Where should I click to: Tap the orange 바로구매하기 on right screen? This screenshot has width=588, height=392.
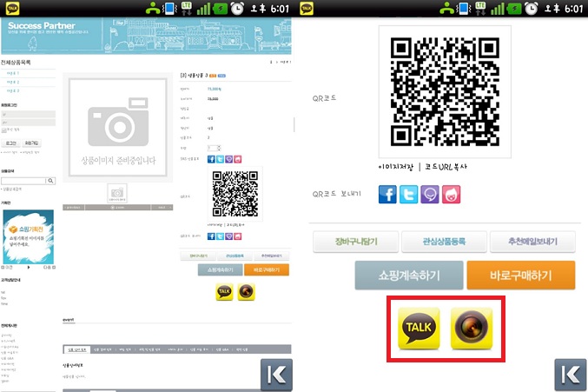click(521, 276)
